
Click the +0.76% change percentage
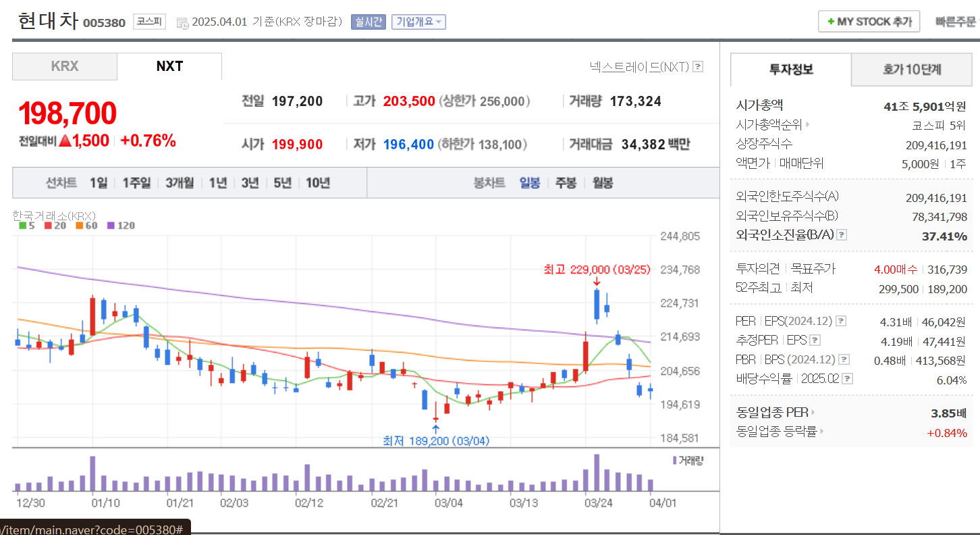click(x=148, y=141)
